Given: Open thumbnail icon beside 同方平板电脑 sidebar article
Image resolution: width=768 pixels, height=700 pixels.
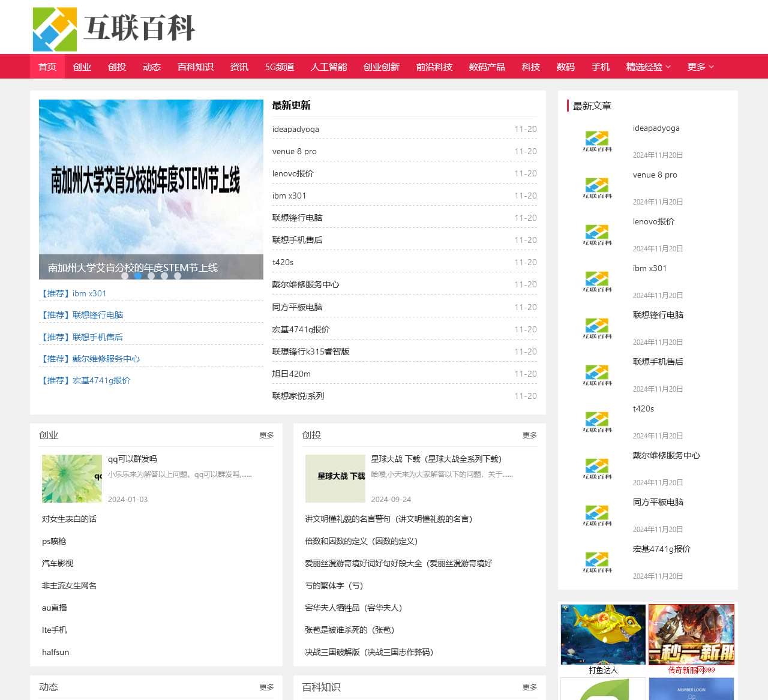Looking at the screenshot, I should [597, 516].
